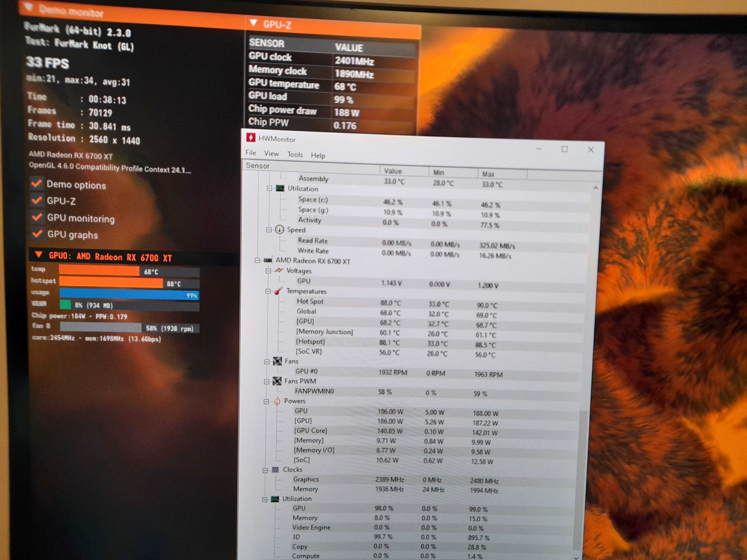
Task: Collapse the Fans PWM tree node
Action: (x=266, y=382)
